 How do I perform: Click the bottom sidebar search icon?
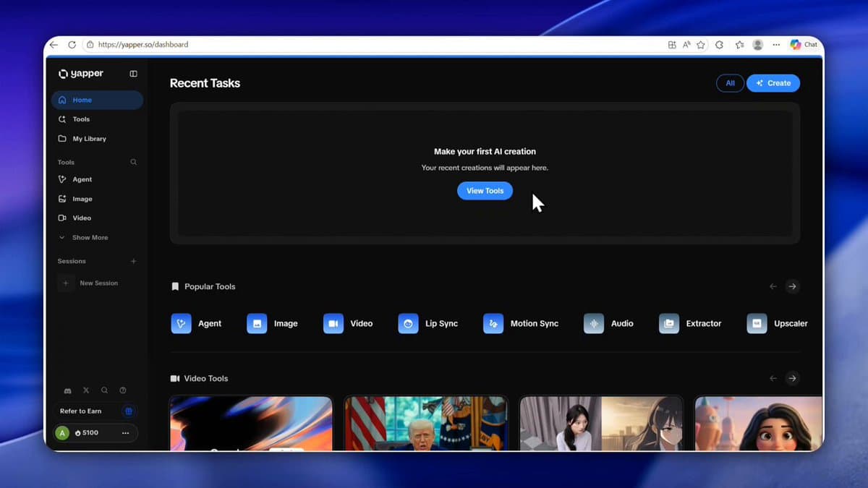[x=104, y=390]
